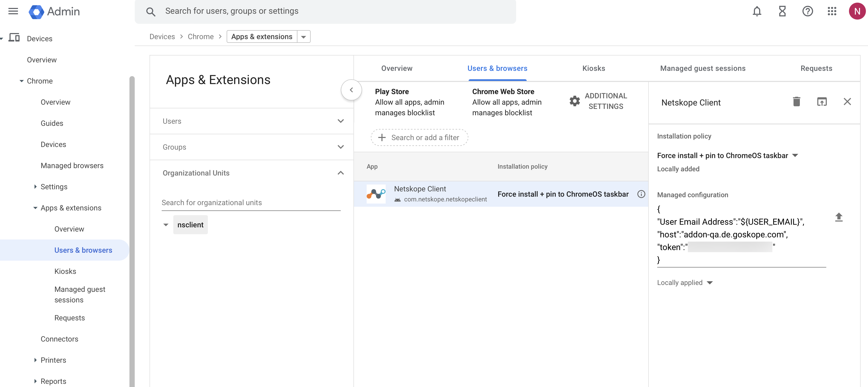868x387 pixels.
Task: Click Search for organizational units field
Action: click(251, 202)
